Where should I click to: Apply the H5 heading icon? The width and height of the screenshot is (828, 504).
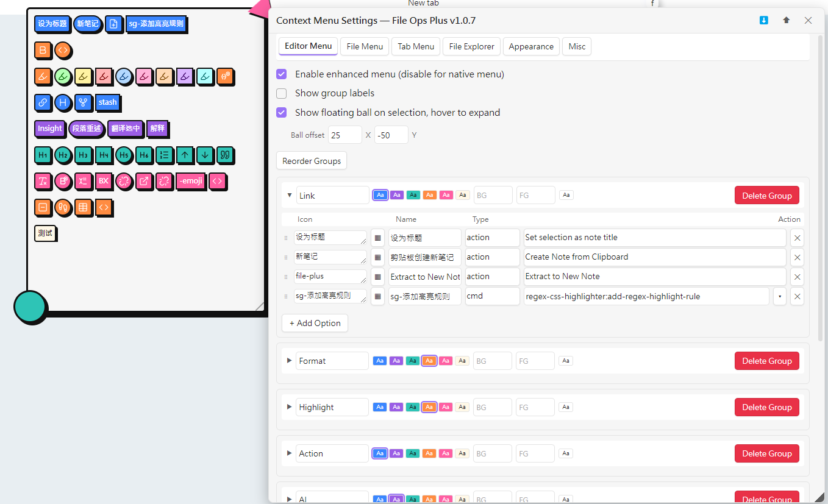coord(124,155)
